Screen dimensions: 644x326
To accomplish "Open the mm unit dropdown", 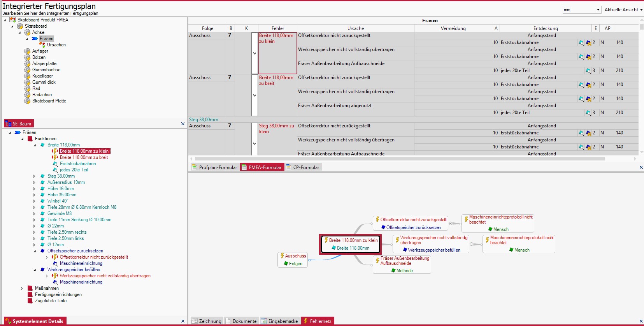I will coord(598,10).
